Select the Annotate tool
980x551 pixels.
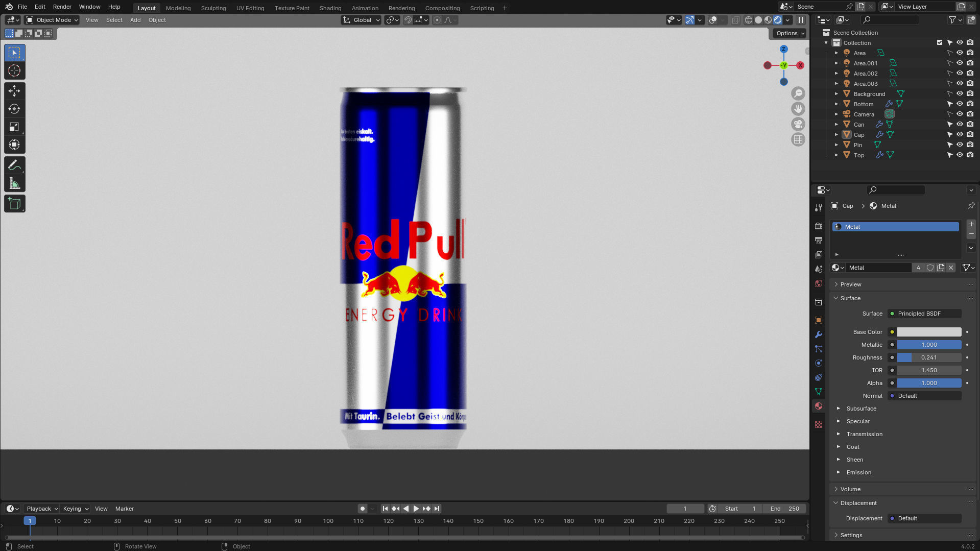coord(14,165)
